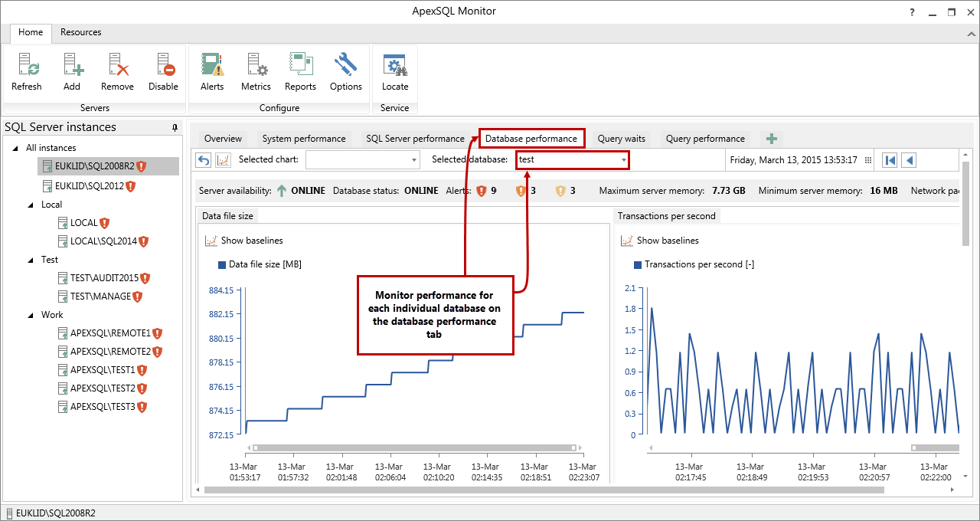Select the APEXSQL\TEST1 instance
This screenshot has height=521, width=980.
pos(103,370)
